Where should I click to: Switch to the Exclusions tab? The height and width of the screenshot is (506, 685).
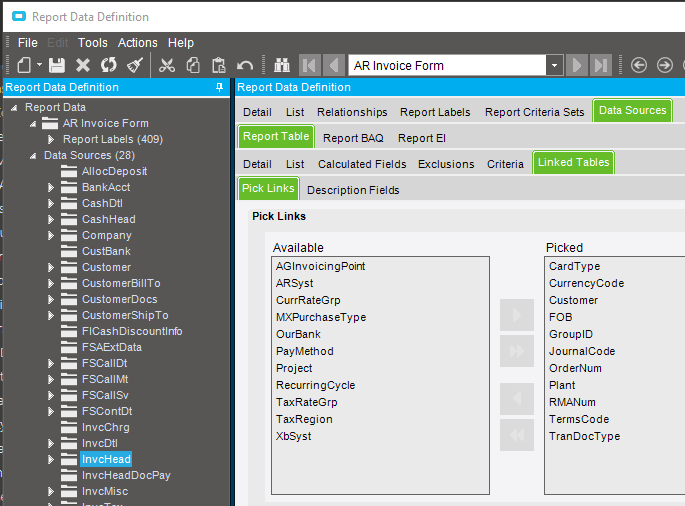point(446,164)
